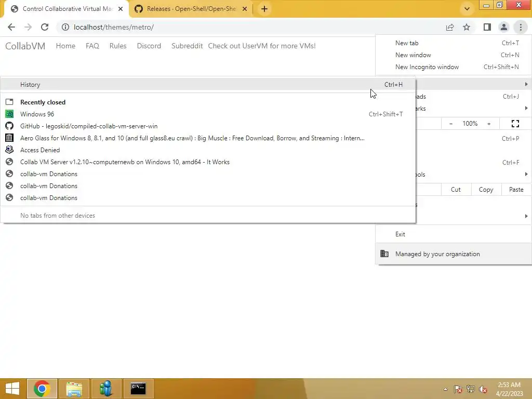The image size is (532, 399).
Task: Increase zoom with plus button
Action: (489, 124)
